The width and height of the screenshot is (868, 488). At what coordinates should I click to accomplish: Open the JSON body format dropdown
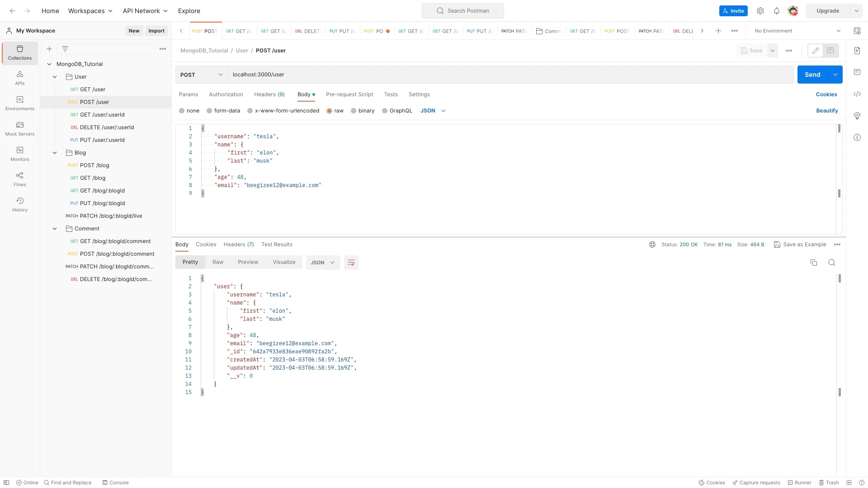point(433,111)
